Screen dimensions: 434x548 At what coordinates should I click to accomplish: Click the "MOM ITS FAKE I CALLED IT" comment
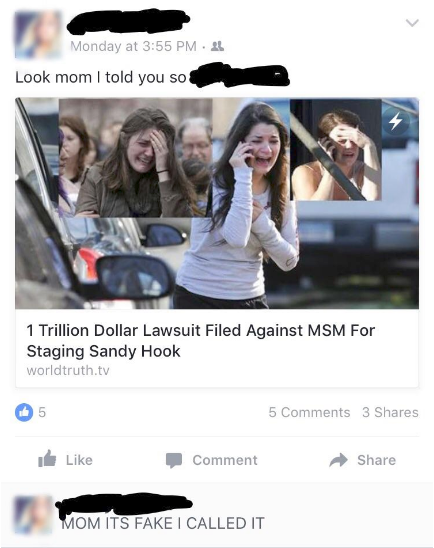pos(163,523)
